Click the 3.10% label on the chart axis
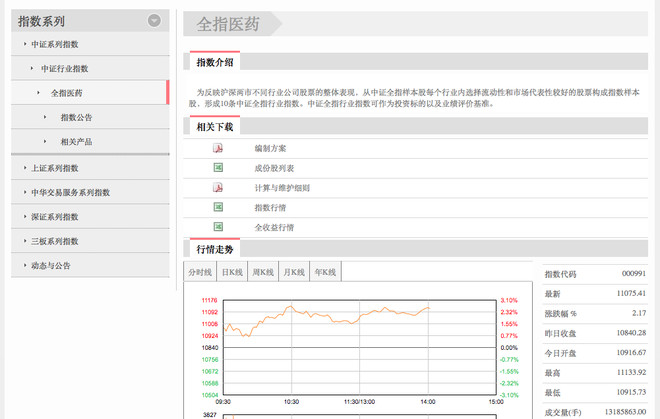The height and width of the screenshot is (419, 660). pyautogui.click(x=509, y=300)
